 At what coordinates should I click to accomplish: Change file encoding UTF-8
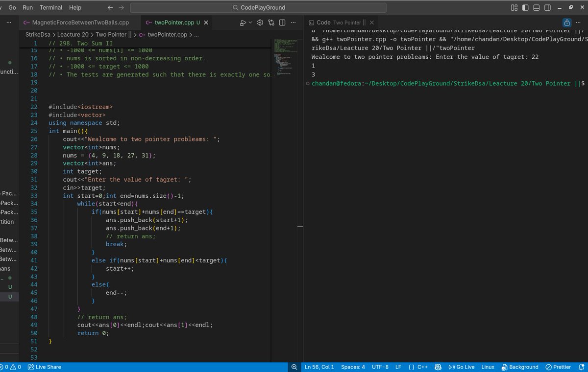tap(380, 367)
